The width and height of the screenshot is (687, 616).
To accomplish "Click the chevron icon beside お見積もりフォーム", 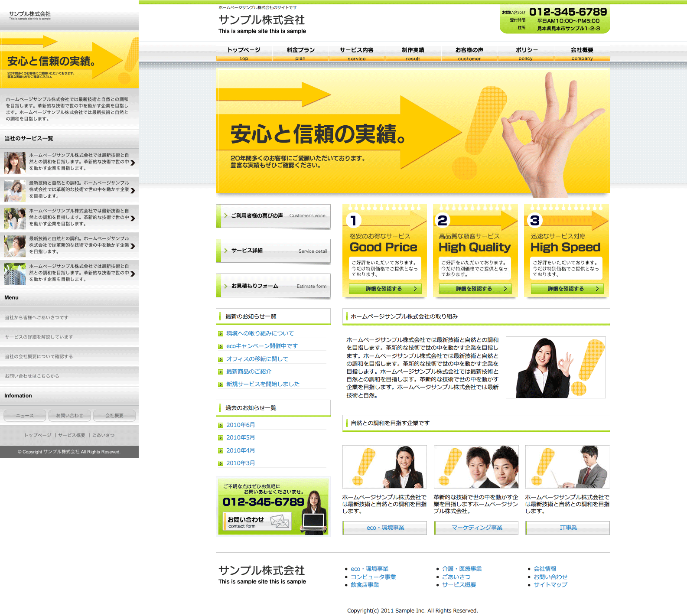I will 226,286.
